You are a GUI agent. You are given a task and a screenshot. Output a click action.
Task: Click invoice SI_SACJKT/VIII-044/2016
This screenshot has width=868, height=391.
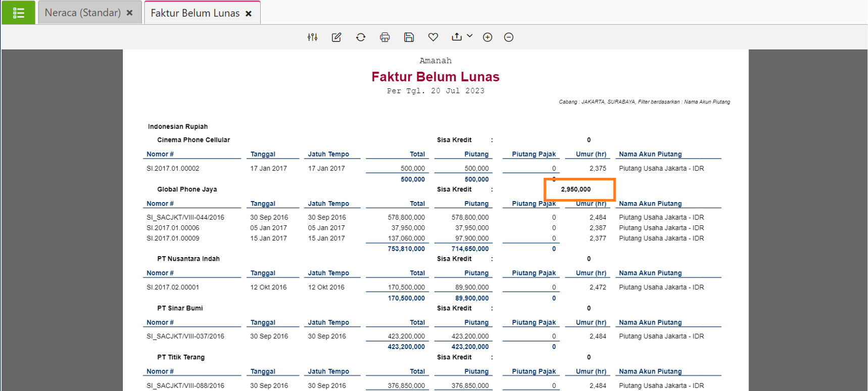click(185, 218)
